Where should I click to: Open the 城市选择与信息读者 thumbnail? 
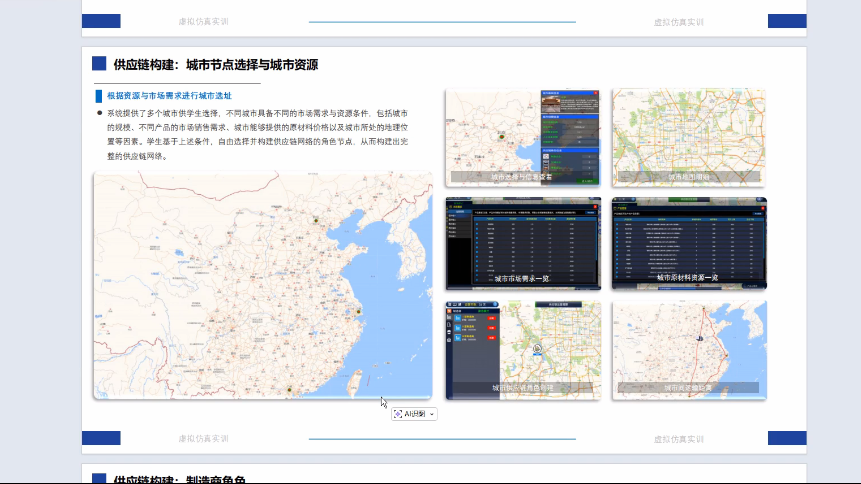522,137
